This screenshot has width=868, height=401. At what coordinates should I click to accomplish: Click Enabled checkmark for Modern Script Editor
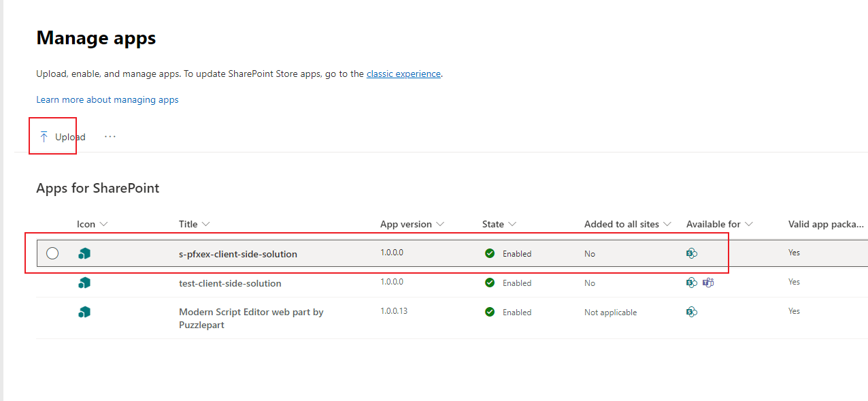click(x=490, y=312)
